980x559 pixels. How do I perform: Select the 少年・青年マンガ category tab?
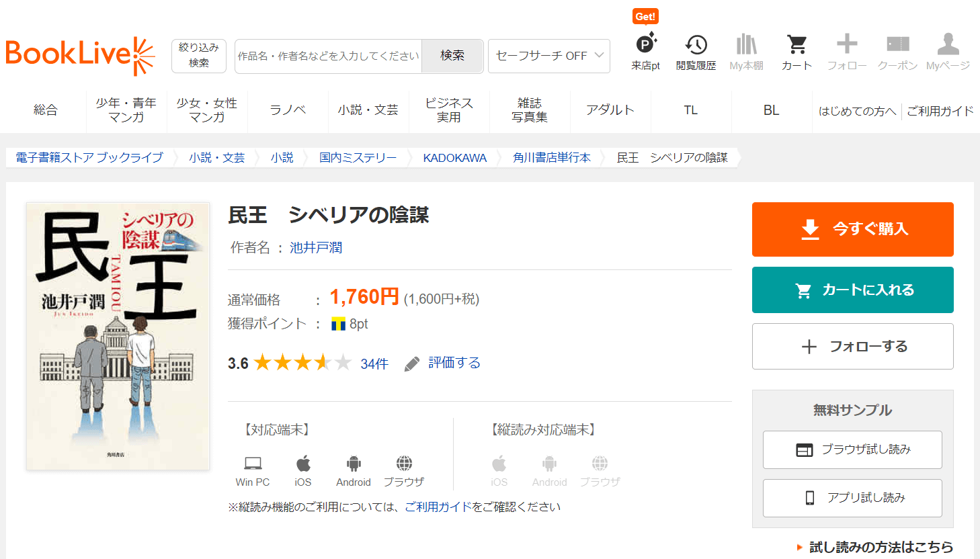coord(126,110)
